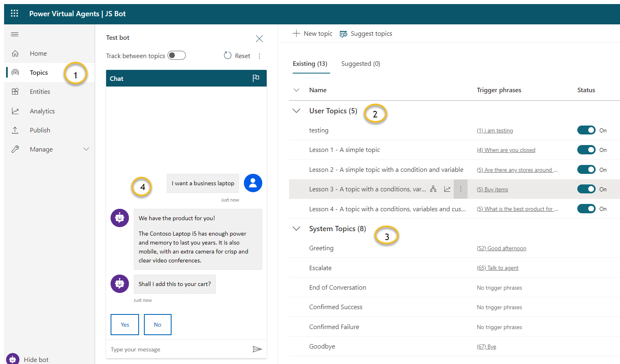Image resolution: width=620 pixels, height=364 pixels.
Task: Open 'Good afternoon' trigger phrases link
Action: [502, 248]
